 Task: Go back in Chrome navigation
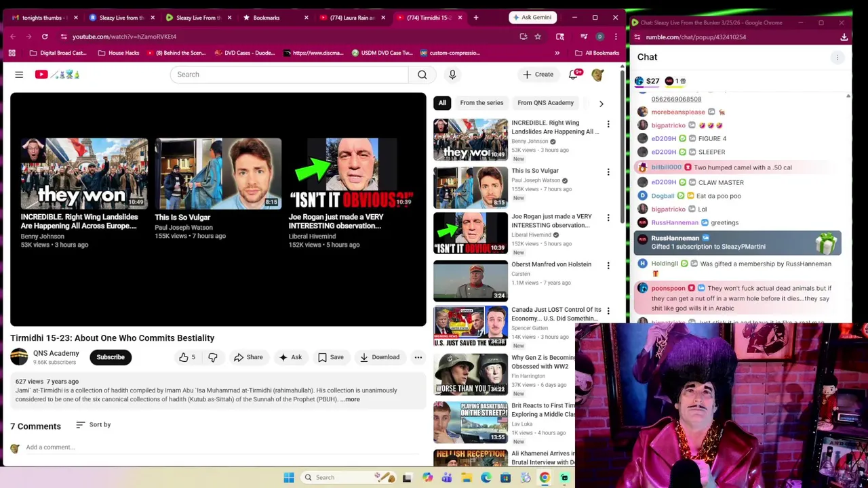point(13,37)
